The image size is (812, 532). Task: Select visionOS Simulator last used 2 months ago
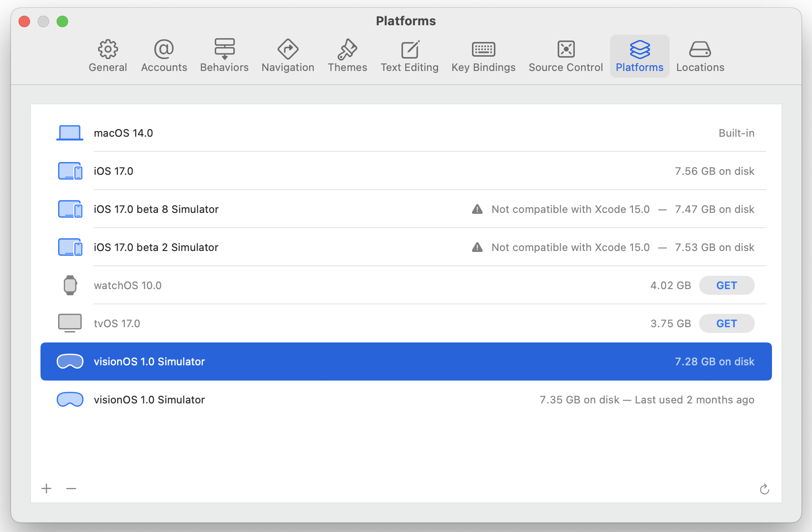point(333,400)
